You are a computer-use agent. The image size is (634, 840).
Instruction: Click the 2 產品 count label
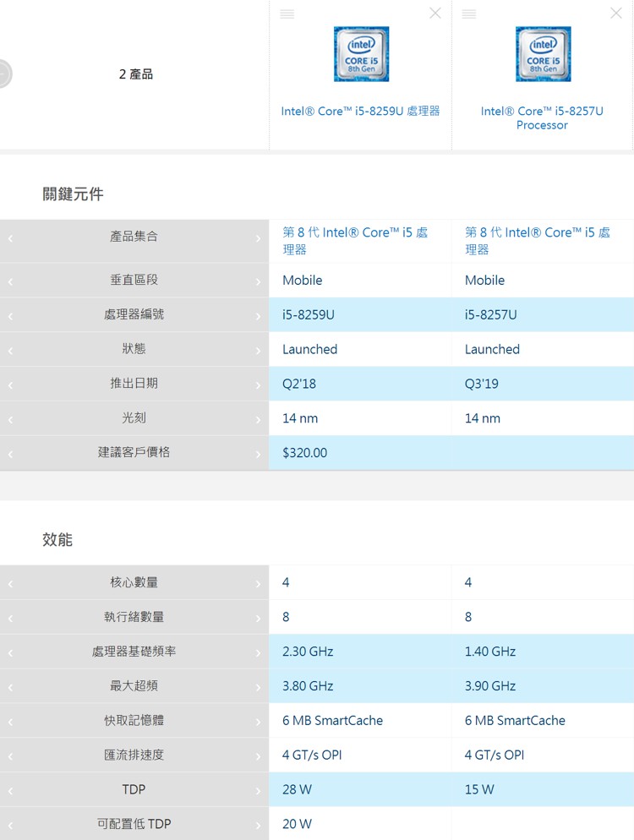pyautogui.click(x=136, y=74)
